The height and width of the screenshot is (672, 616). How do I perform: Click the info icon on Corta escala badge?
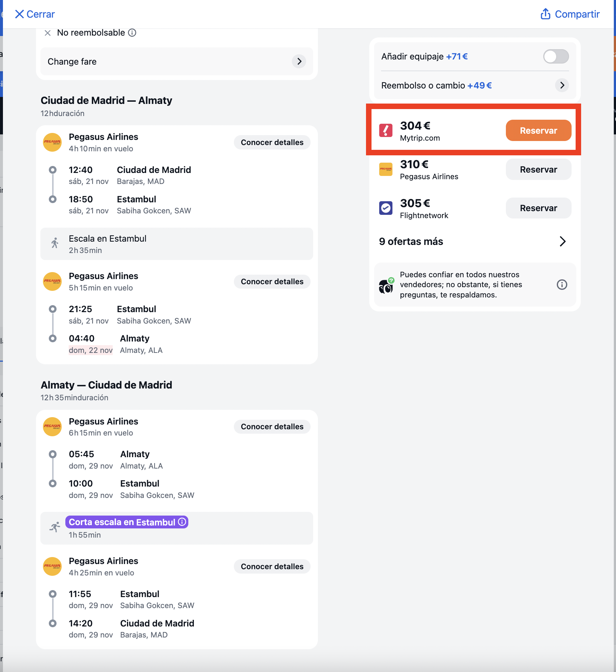tap(182, 522)
